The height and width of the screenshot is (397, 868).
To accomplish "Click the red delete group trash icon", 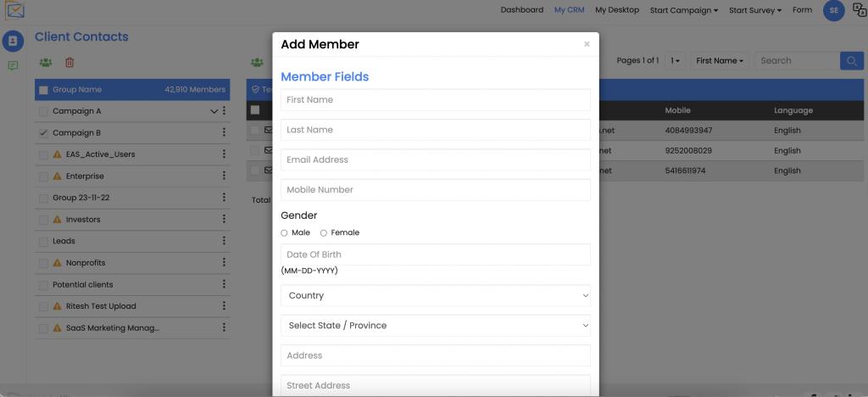I will [x=70, y=62].
